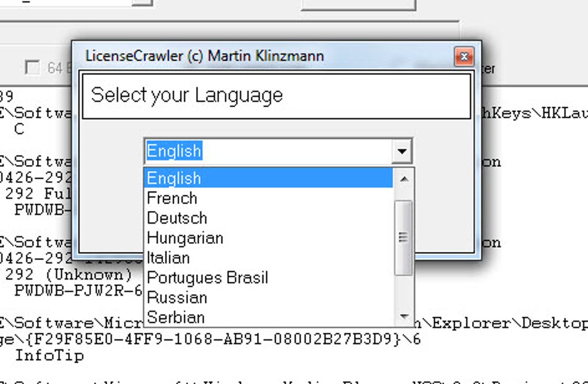Select French in the language list

point(269,198)
